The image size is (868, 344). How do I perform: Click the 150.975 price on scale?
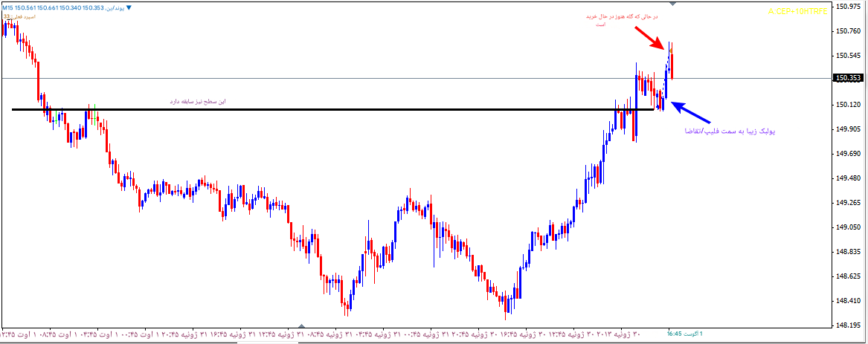pyautogui.click(x=848, y=7)
